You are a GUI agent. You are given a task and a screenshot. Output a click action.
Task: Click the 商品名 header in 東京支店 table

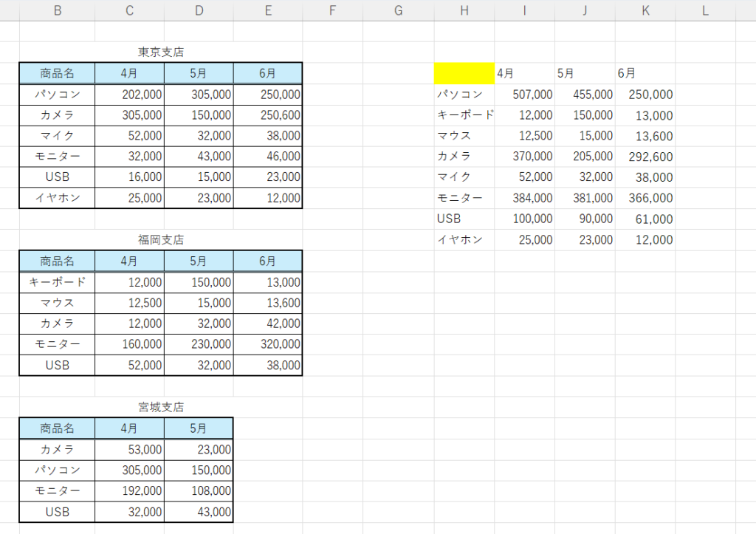(x=57, y=74)
